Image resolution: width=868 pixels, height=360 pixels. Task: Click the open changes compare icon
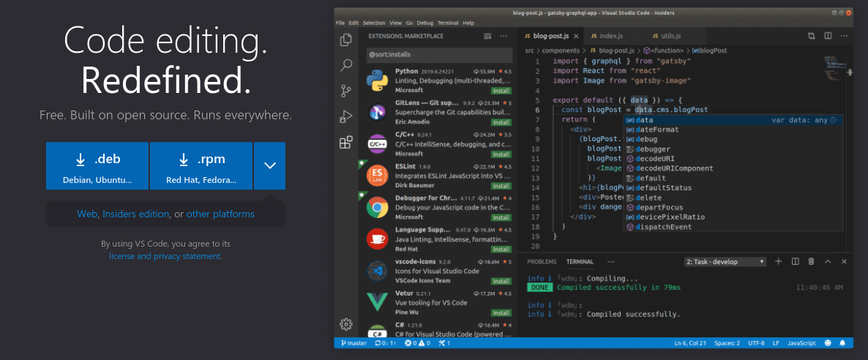[812, 36]
